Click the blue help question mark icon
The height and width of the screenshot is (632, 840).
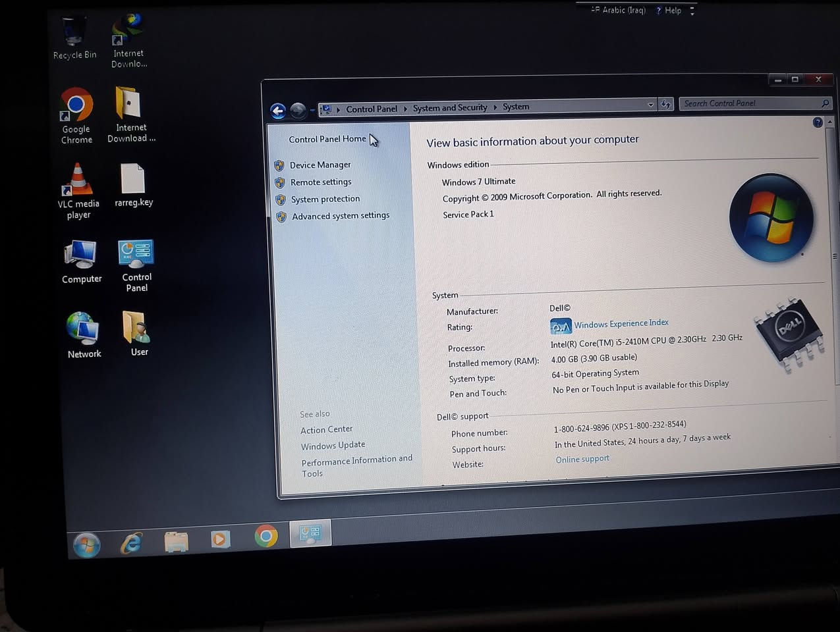[x=818, y=122]
